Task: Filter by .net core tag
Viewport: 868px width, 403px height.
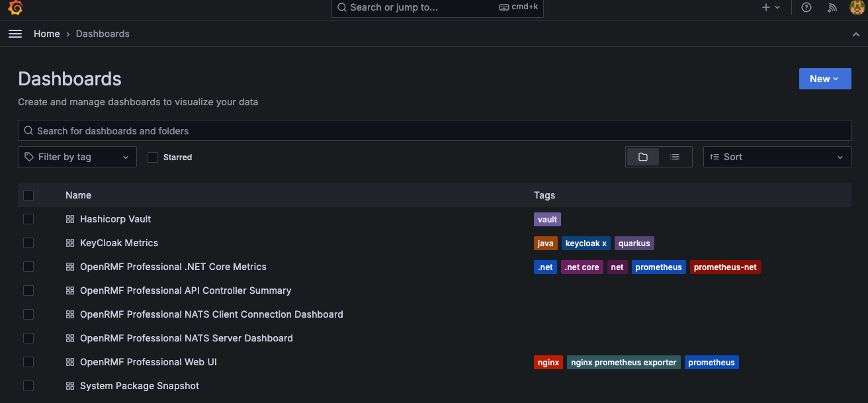Action: click(582, 267)
